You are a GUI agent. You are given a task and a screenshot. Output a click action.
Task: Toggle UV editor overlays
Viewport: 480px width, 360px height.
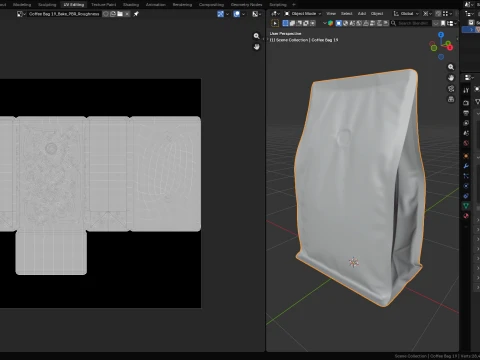(237, 14)
